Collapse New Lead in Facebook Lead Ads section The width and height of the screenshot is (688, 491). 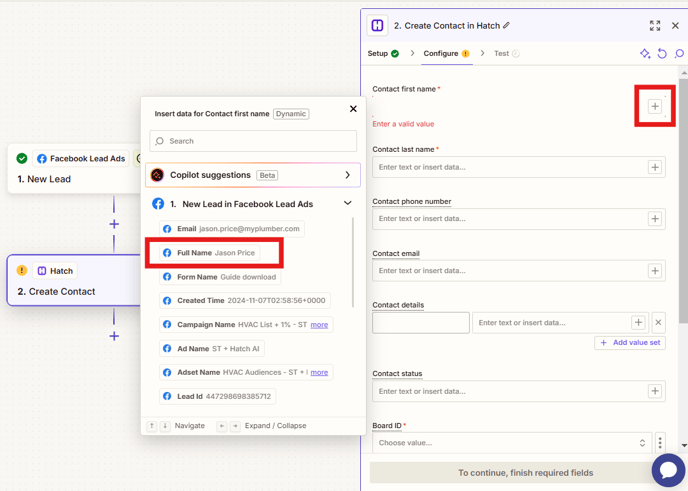(347, 204)
